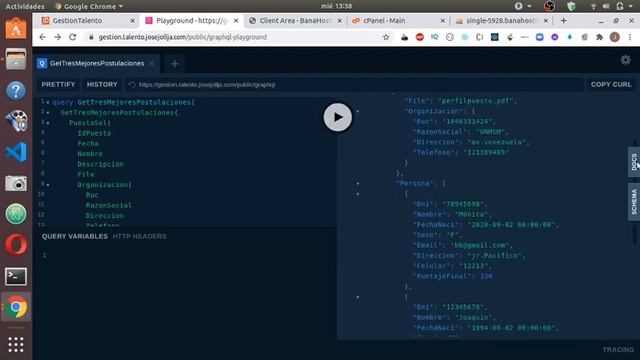Image resolution: width=640 pixels, height=360 pixels.
Task: Open the Chrome profile avatar
Action: pos(615,37)
